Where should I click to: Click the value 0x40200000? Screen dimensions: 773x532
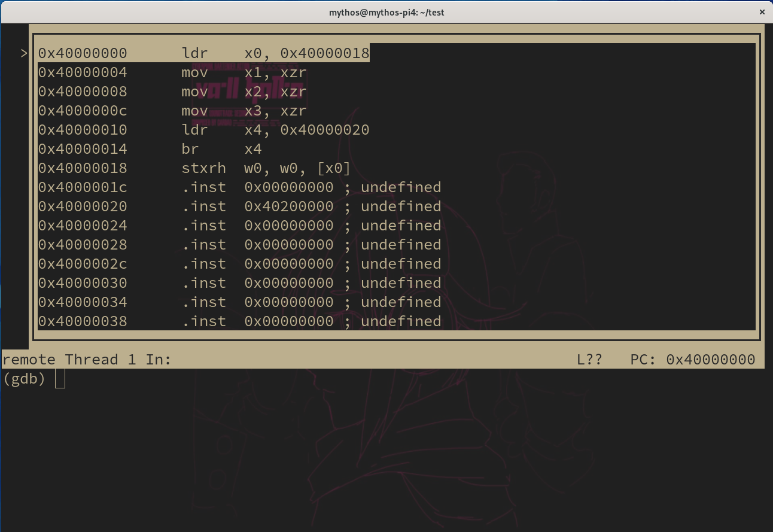tap(289, 206)
